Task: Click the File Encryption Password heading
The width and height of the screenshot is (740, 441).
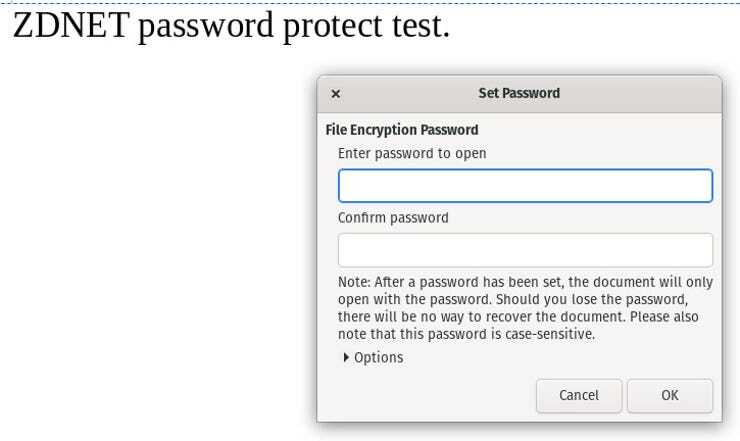Action: tap(402, 130)
